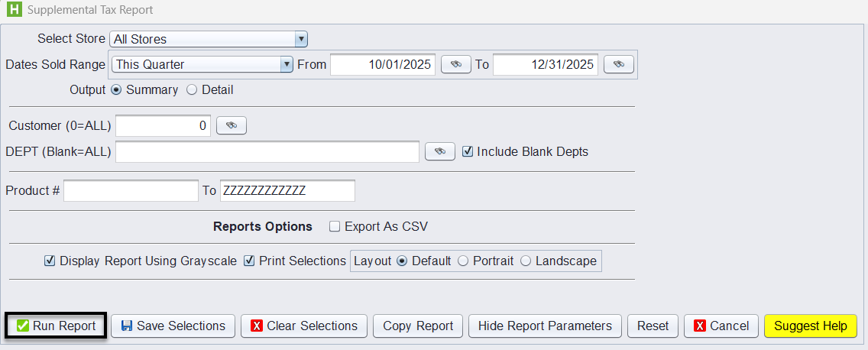Click the Run Report button
This screenshot has width=868, height=350.
coord(57,326)
